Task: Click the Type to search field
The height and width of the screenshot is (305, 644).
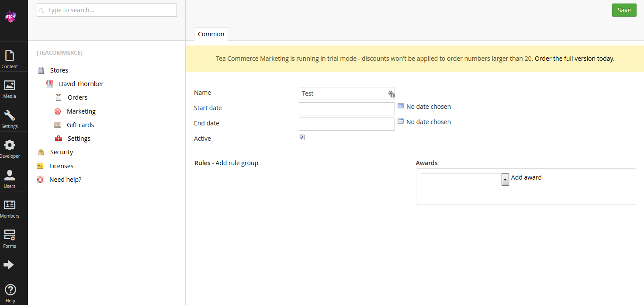Action: [x=107, y=10]
